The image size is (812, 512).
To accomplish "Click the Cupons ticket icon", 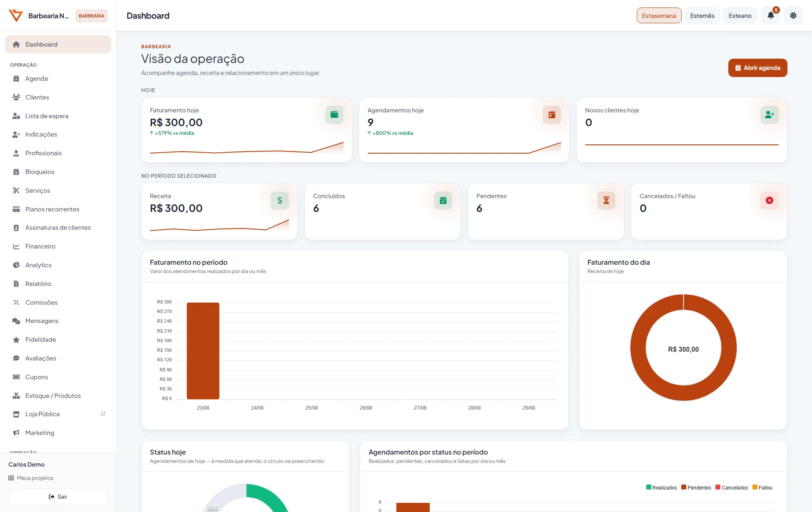I will click(x=16, y=377).
